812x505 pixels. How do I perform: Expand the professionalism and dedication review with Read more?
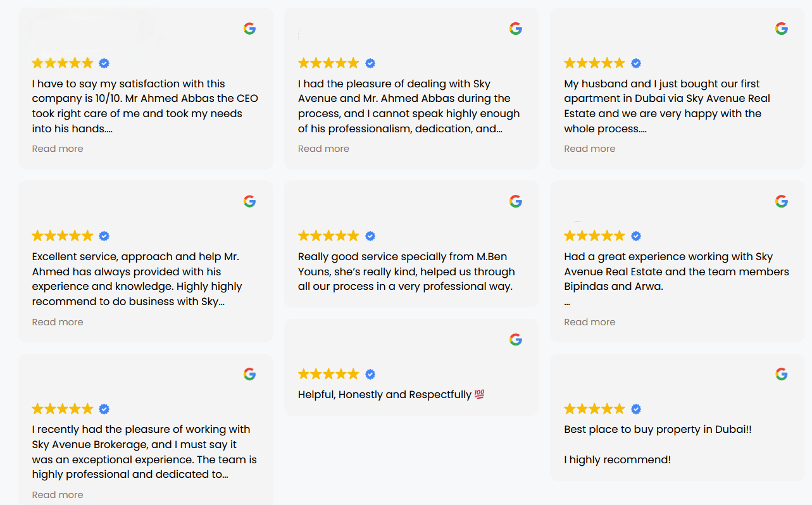(x=323, y=149)
